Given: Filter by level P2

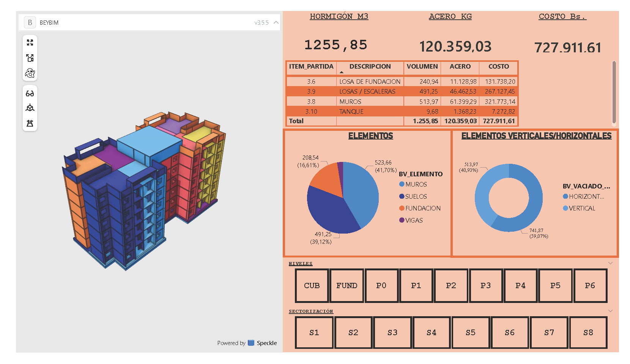Looking at the screenshot, I should coord(451,286).
